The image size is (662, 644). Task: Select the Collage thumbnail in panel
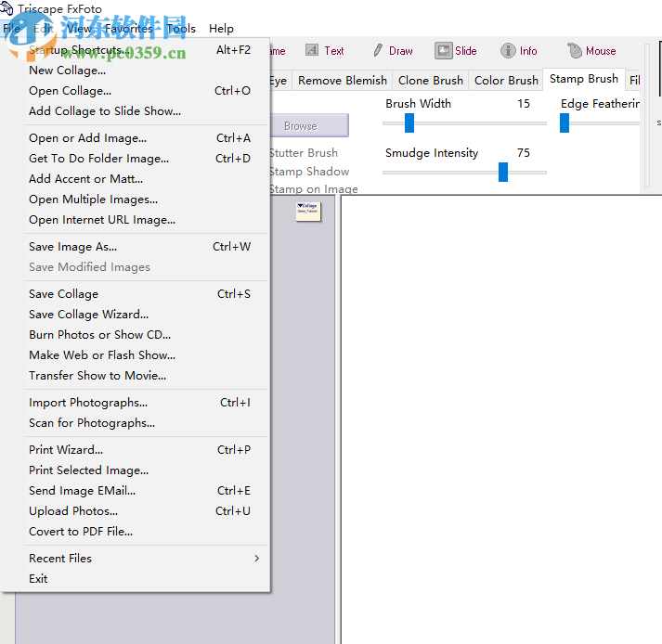[308, 212]
